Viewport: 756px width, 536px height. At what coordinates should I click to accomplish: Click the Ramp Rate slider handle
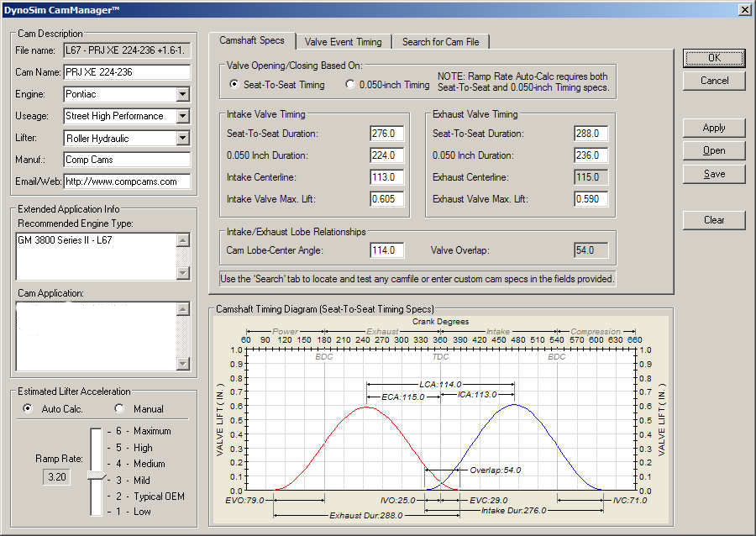tap(97, 476)
